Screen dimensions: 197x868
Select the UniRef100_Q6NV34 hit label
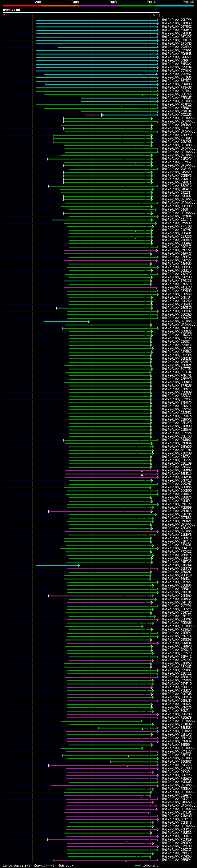tap(177, 477)
